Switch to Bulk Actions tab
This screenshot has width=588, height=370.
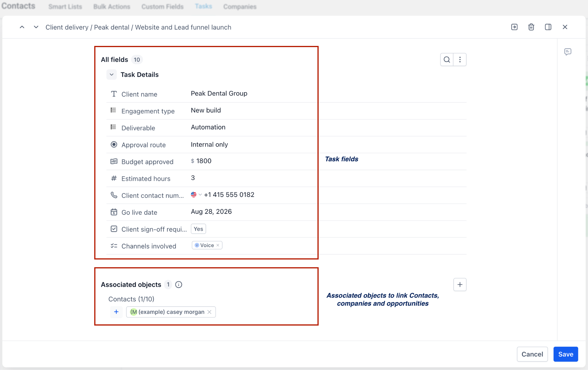(112, 6)
